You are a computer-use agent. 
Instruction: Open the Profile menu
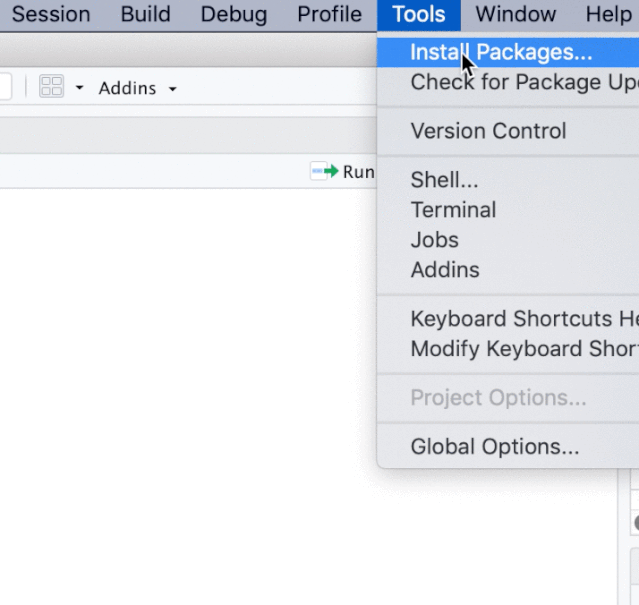[x=329, y=14]
